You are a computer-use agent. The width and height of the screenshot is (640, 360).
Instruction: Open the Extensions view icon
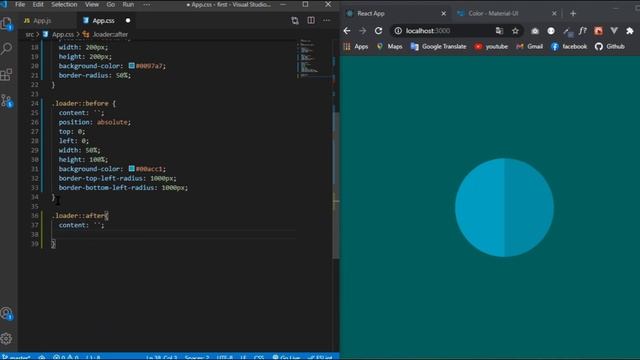pos(7,74)
